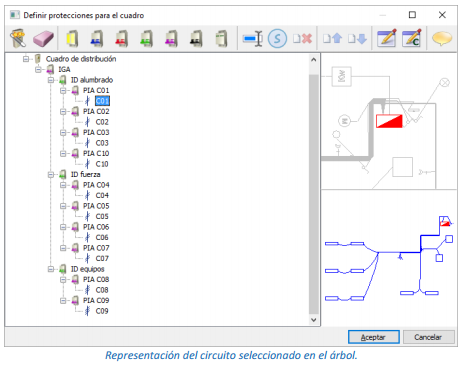The width and height of the screenshot is (465, 367).
Task: Click the tree scrollbar down arrow
Action: pyautogui.click(x=313, y=320)
